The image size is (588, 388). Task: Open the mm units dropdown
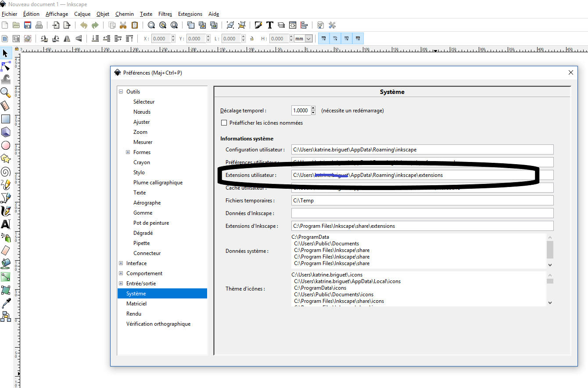tap(304, 39)
